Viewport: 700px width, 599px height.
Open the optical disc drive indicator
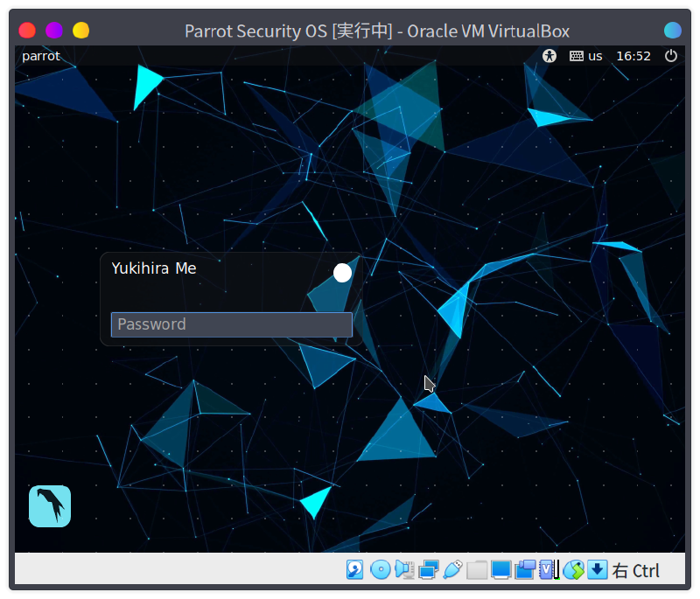click(x=380, y=570)
